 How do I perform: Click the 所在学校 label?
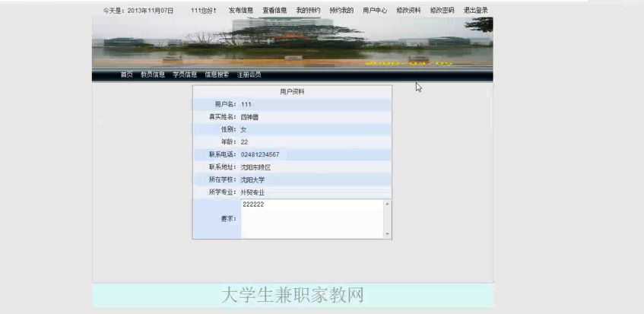(223, 179)
